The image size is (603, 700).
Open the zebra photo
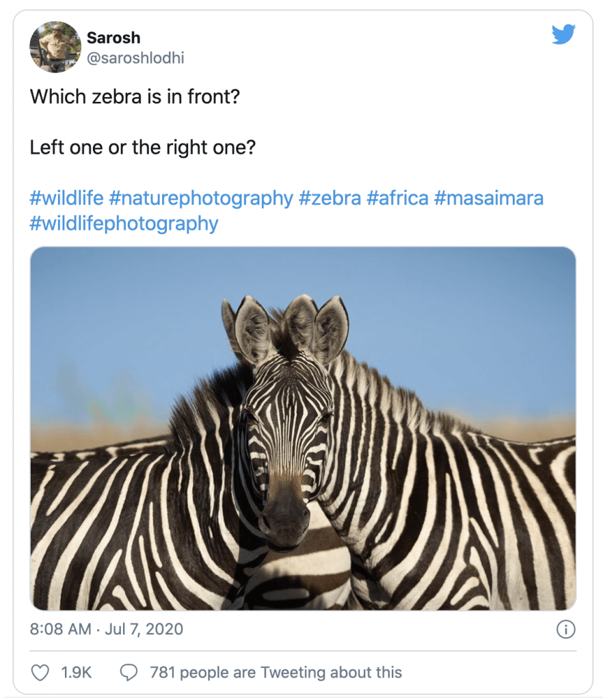pyautogui.click(x=303, y=429)
